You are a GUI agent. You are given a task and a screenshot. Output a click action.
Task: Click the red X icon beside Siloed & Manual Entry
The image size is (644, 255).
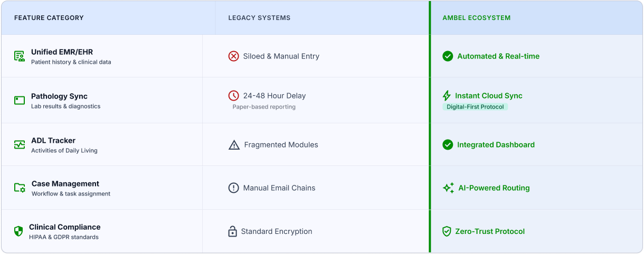point(233,56)
